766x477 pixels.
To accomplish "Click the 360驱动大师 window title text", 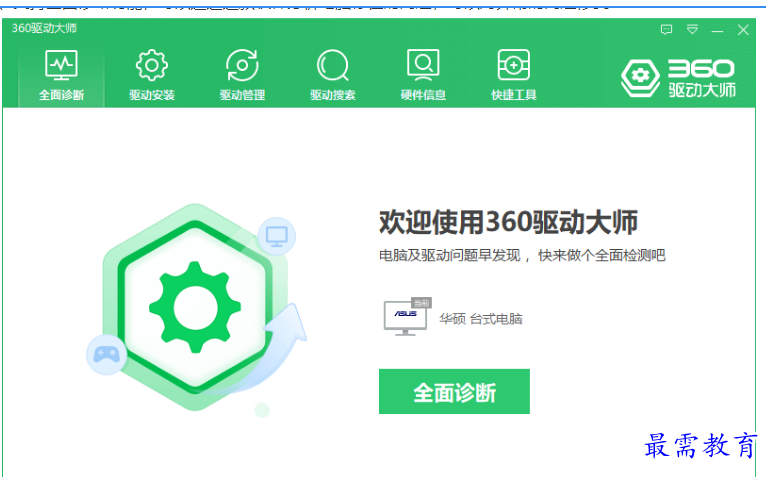I will click(44, 28).
